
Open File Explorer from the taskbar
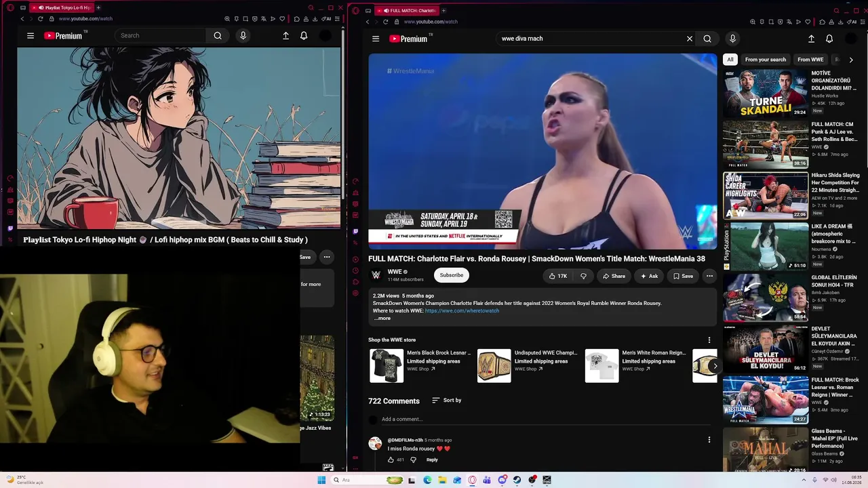pos(442,480)
